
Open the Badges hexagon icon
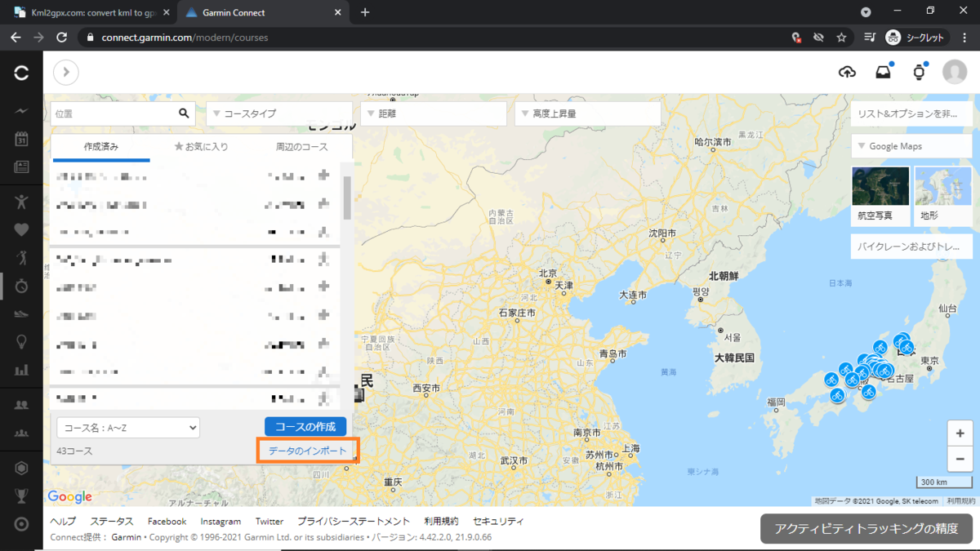[22, 468]
